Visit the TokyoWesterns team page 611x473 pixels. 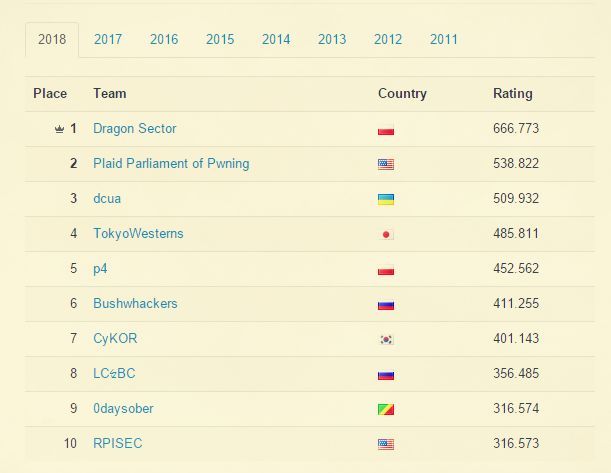coord(138,233)
